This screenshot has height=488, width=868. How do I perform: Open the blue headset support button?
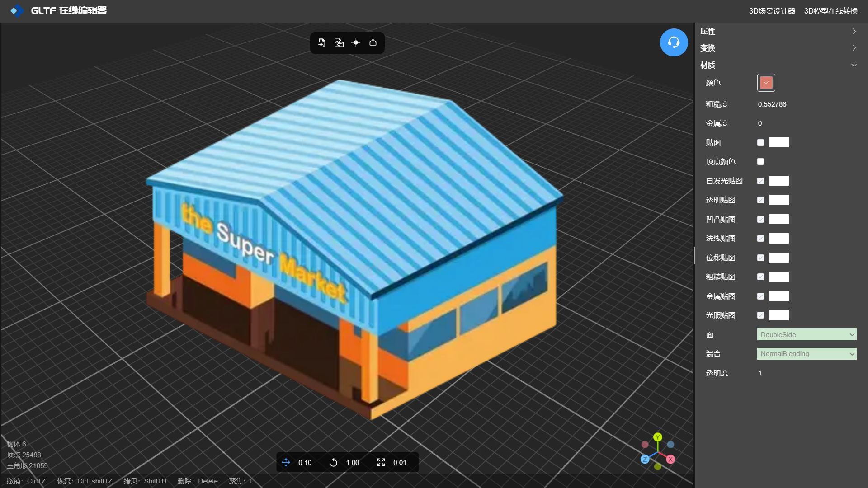674,42
